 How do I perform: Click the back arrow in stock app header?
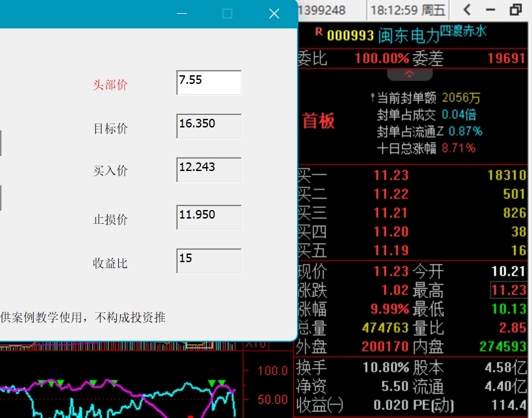point(467,9)
